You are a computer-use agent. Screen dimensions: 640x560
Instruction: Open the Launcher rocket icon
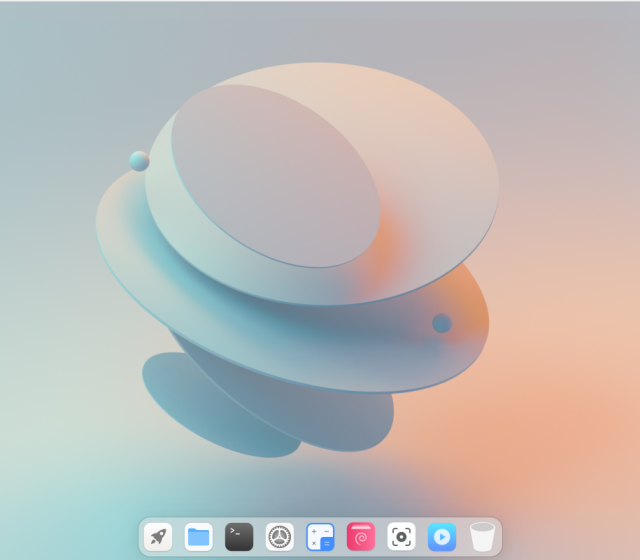point(158,537)
